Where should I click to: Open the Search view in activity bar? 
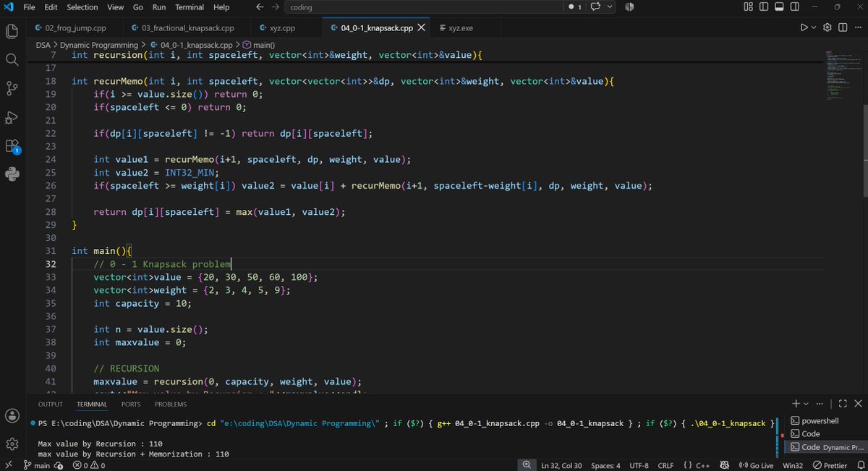(12, 60)
